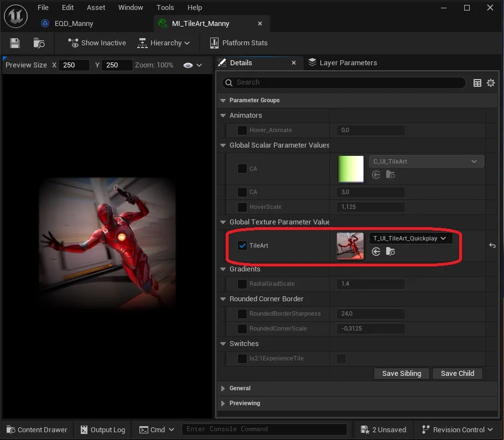The height and width of the screenshot is (440, 504).
Task: Toggle the Is2:1ExperienceTile value checkbox
Action: [341, 358]
